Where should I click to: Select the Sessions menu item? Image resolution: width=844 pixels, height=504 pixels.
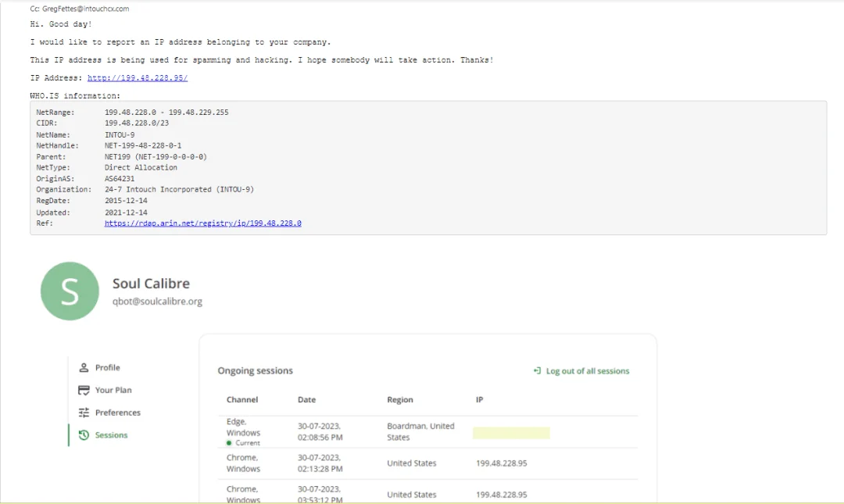pos(112,435)
